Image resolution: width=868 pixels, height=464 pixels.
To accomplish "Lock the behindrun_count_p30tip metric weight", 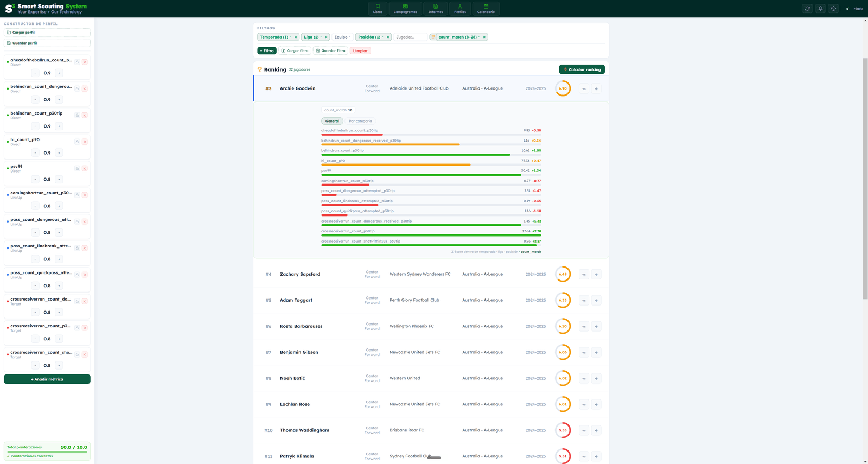I will 77,115.
